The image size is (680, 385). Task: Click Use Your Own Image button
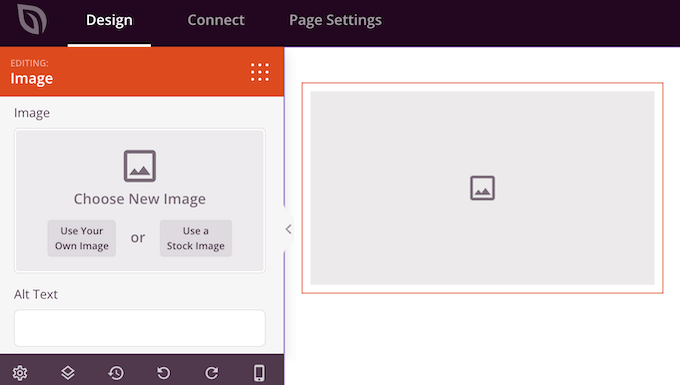coord(82,238)
